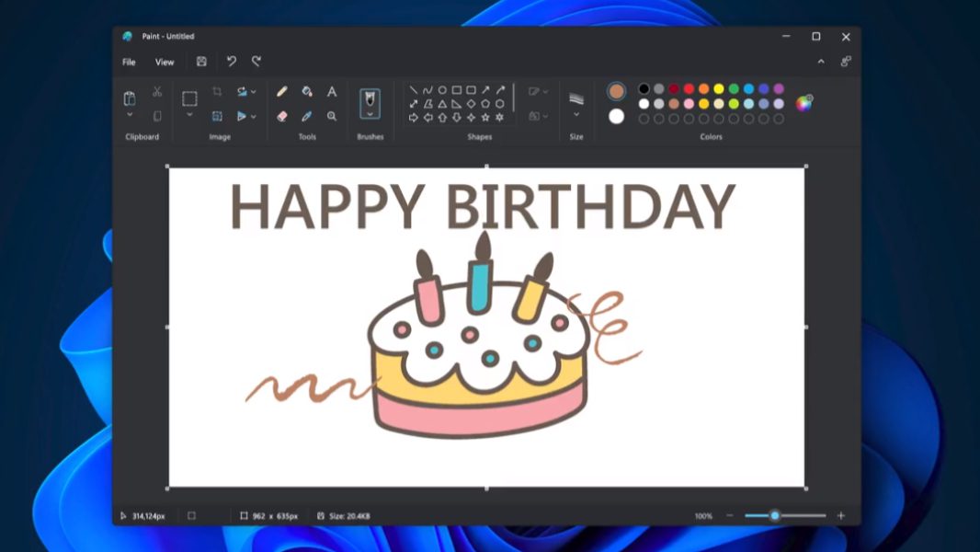Pick the Right arrow shape
Viewport: 980px width, 552px height.
point(413,118)
